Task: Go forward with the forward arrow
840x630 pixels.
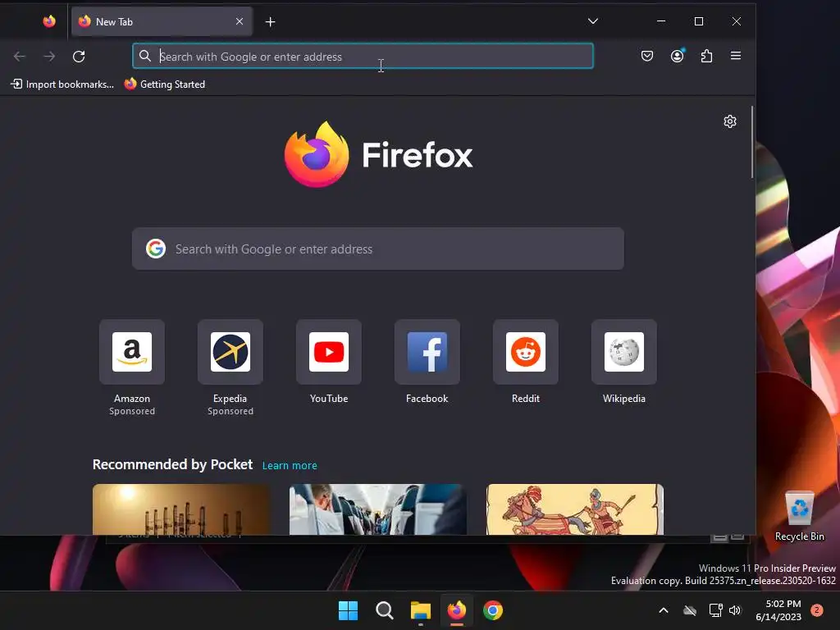Action: pos(49,57)
